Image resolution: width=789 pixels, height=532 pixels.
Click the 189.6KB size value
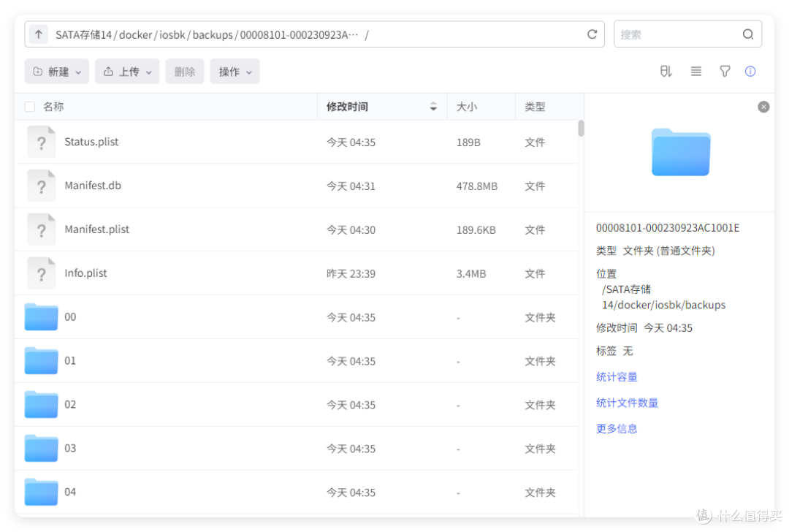point(476,230)
